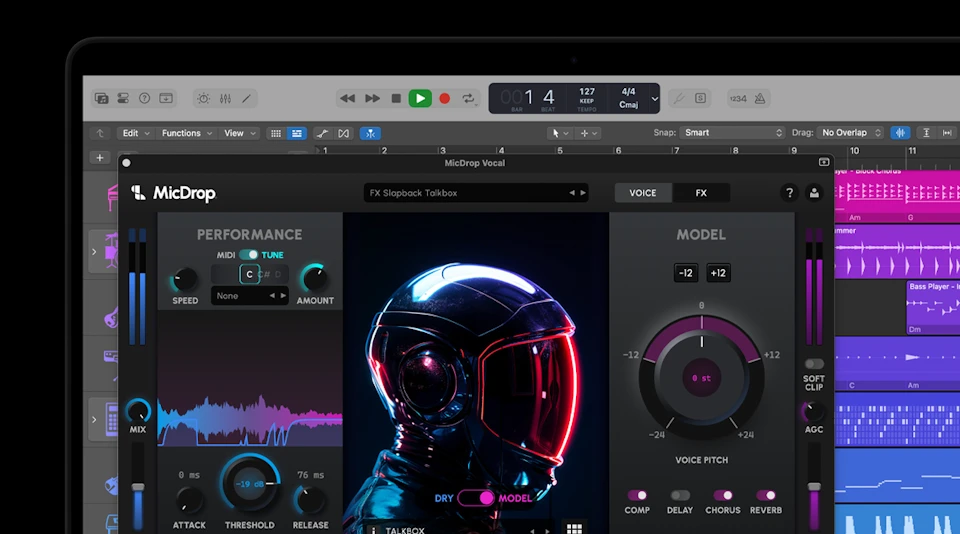The height and width of the screenshot is (534, 960).
Task: Click the metronome icon in control bar
Action: click(x=761, y=98)
